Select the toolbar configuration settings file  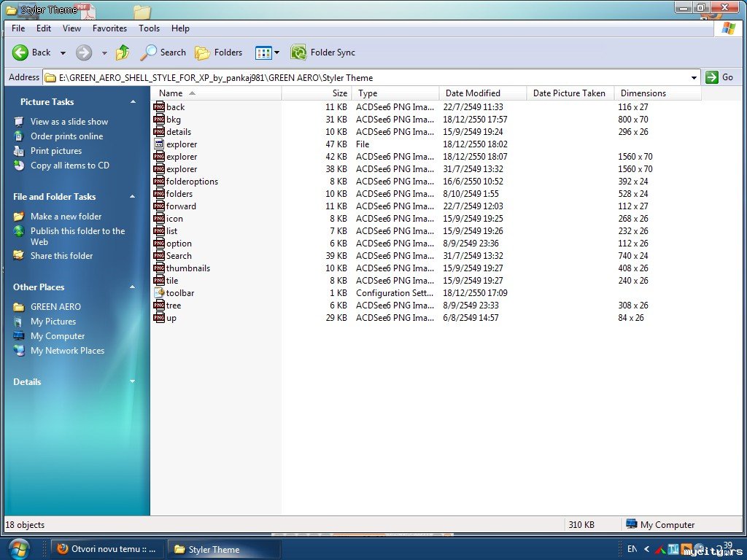[179, 293]
